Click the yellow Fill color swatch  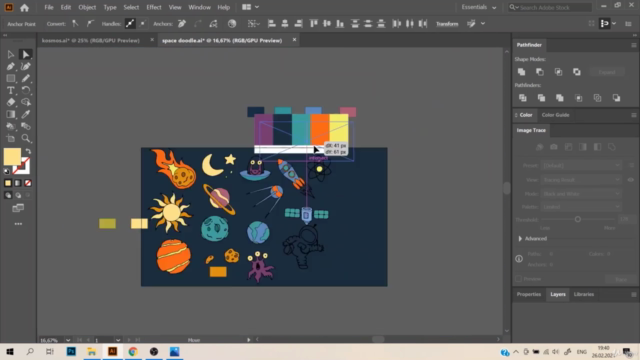pos(12,157)
